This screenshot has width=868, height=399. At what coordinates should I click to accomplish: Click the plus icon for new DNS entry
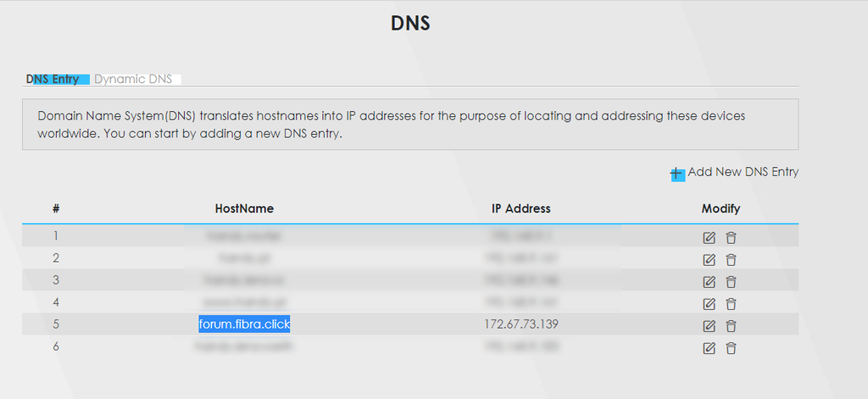(x=676, y=174)
